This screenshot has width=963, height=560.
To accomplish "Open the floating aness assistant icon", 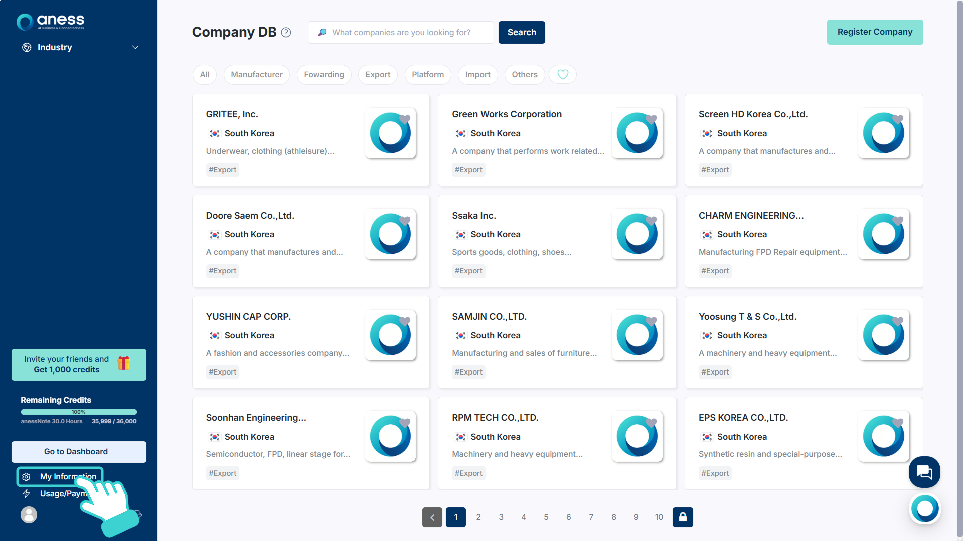I will pos(924,508).
